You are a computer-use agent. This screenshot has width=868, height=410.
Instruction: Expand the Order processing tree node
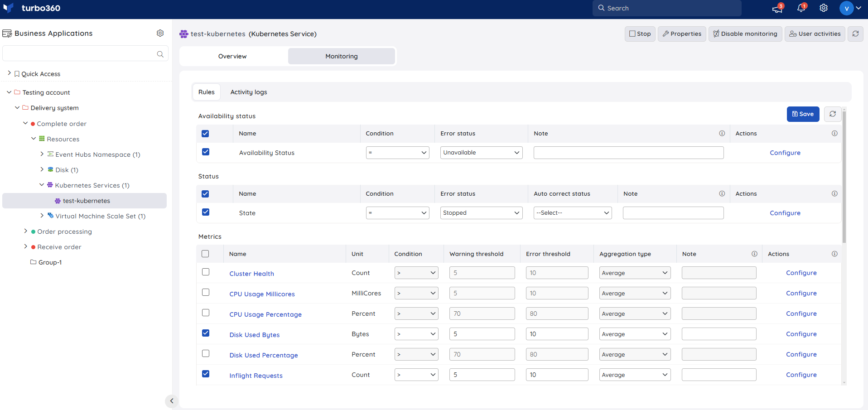coord(25,231)
